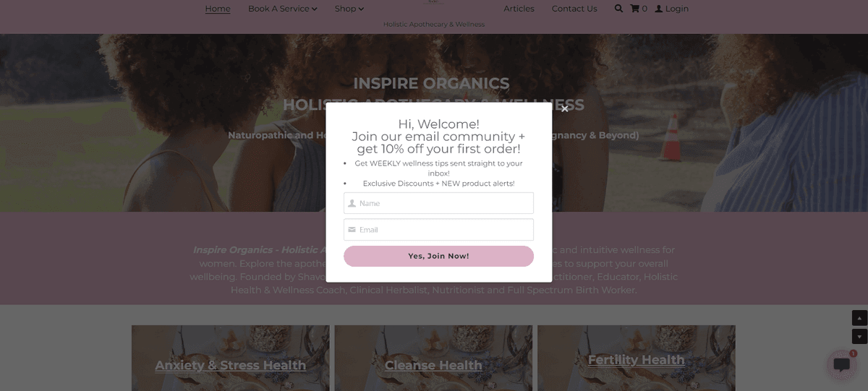The image size is (868, 391).
Task: Focus the Name input field
Action: tap(438, 203)
